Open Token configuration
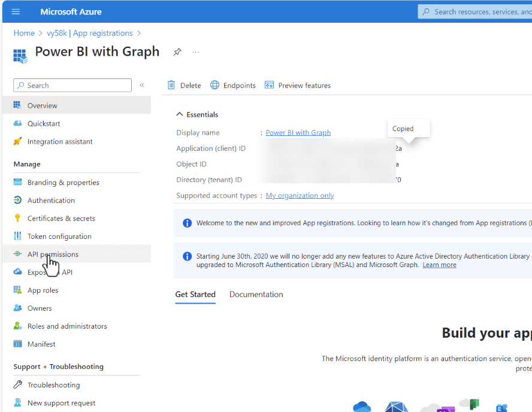532x412 pixels. [x=76, y=236]
